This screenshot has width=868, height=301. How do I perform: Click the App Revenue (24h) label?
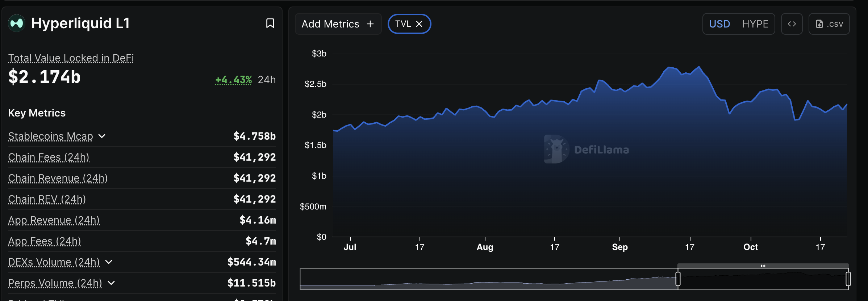(54, 220)
